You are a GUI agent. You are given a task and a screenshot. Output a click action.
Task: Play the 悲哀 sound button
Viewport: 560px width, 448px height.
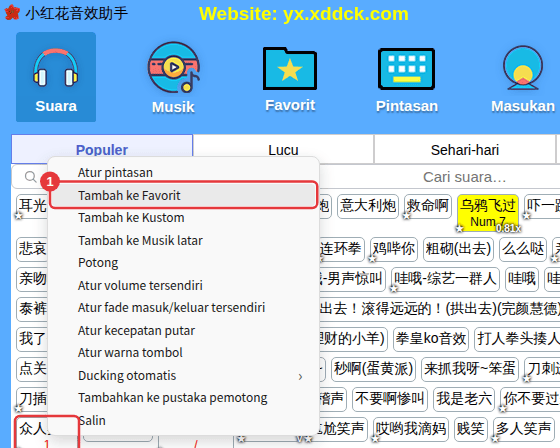pos(32,248)
